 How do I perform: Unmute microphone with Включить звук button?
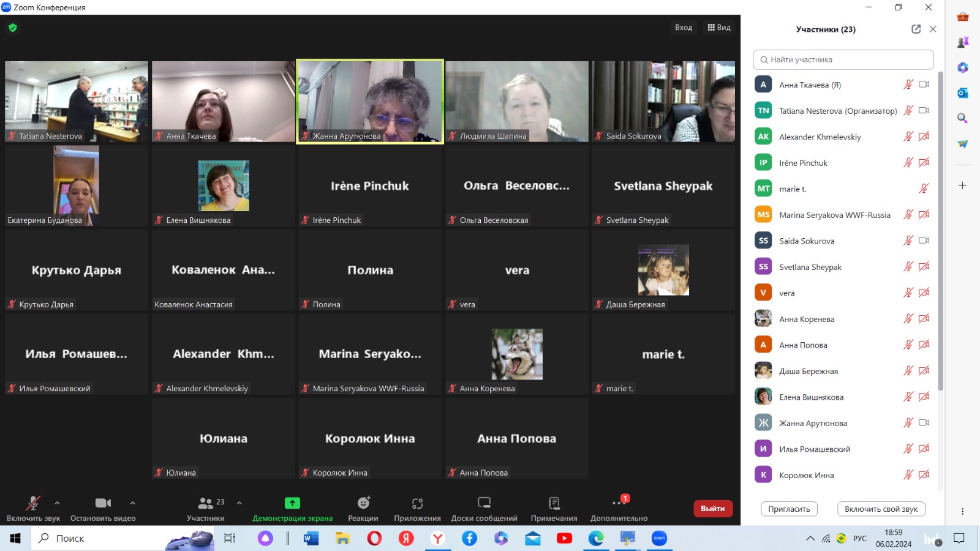[x=33, y=503]
